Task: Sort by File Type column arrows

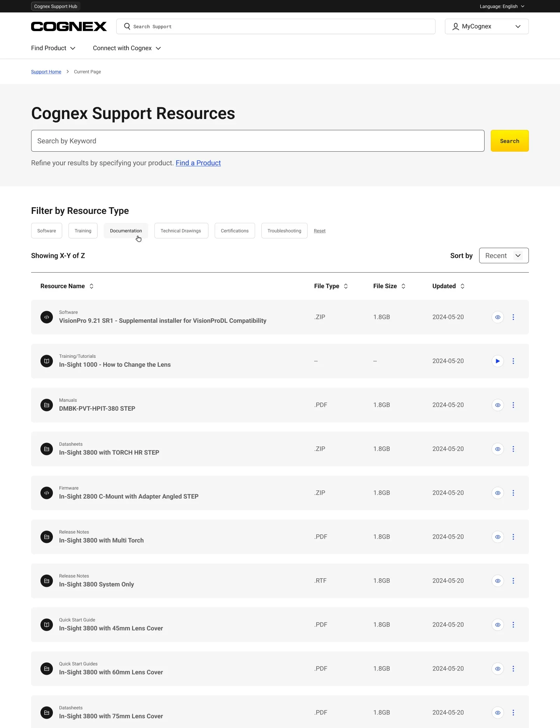Action: tap(346, 286)
